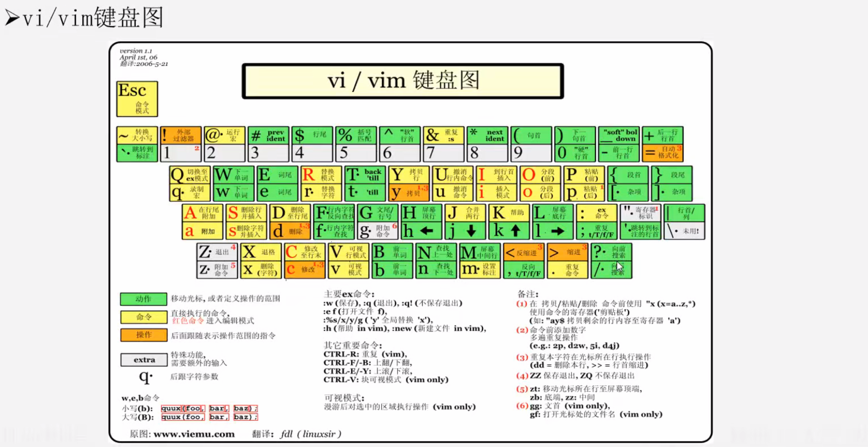The height and width of the screenshot is (447, 868).
Task: Click the ^ 软行首 key
Action: [400, 135]
